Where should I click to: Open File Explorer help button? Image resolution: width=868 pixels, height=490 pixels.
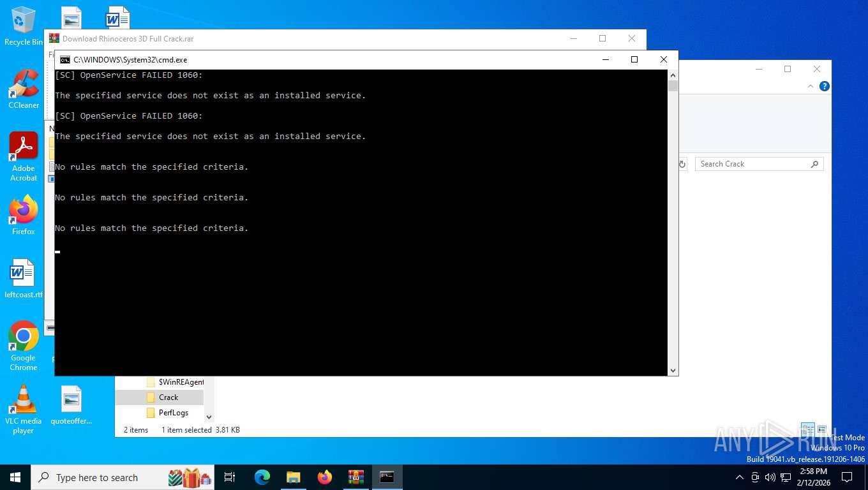coord(825,86)
